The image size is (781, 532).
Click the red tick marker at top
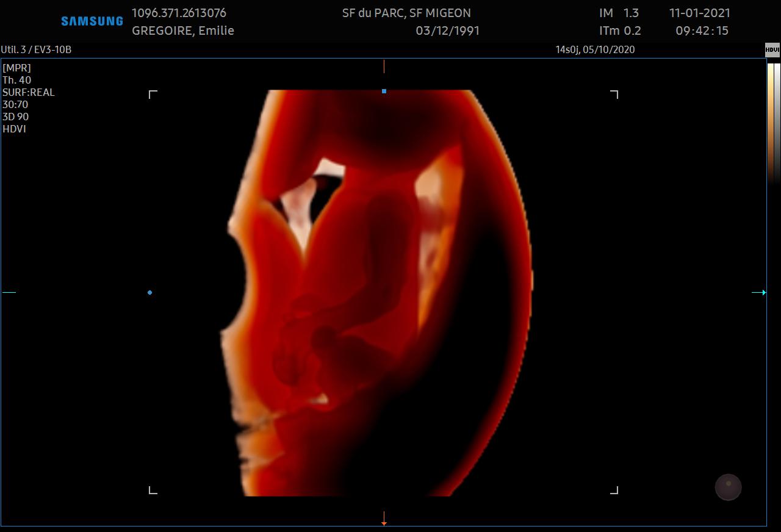pyautogui.click(x=384, y=66)
